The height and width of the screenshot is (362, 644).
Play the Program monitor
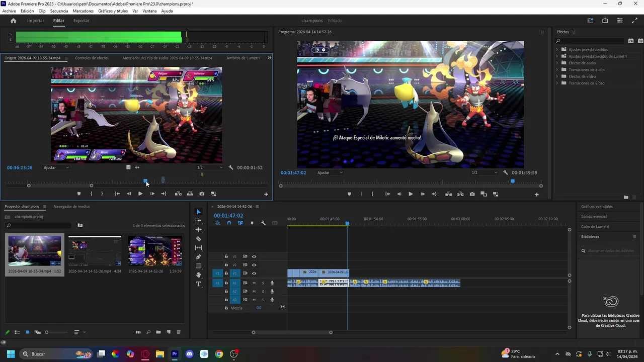tap(411, 194)
